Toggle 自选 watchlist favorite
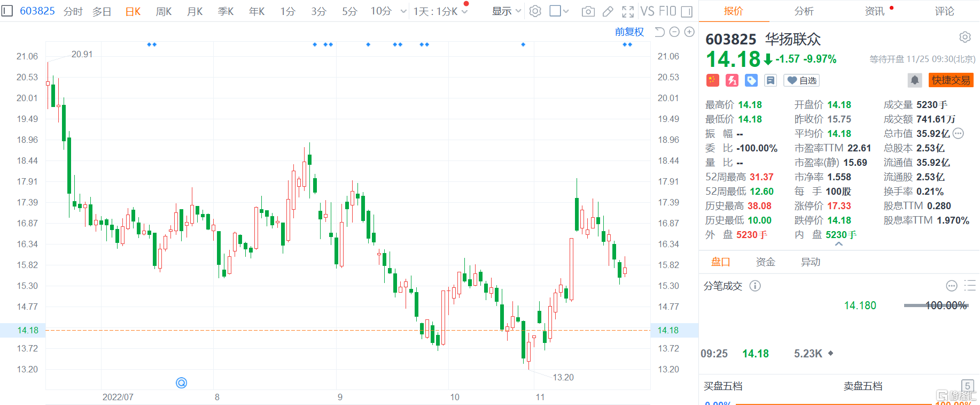980x405 pixels. (x=802, y=80)
